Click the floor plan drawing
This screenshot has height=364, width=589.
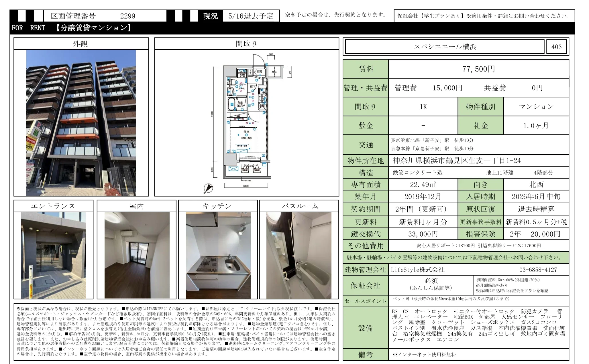(x=247, y=120)
